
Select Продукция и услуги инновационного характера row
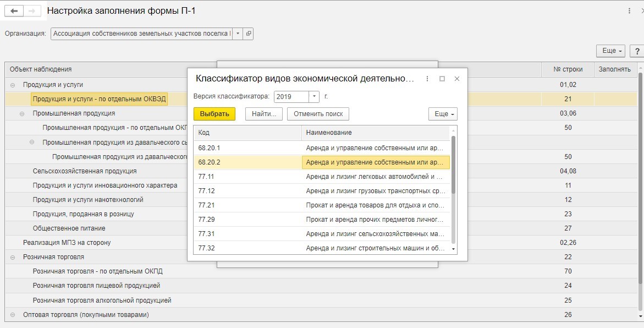(105, 185)
